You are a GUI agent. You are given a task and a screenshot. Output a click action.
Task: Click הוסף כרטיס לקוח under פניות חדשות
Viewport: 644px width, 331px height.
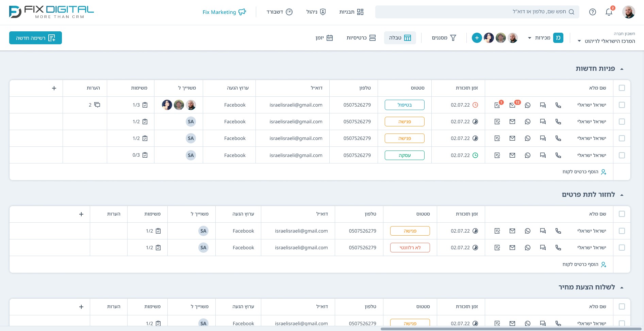pos(584,172)
